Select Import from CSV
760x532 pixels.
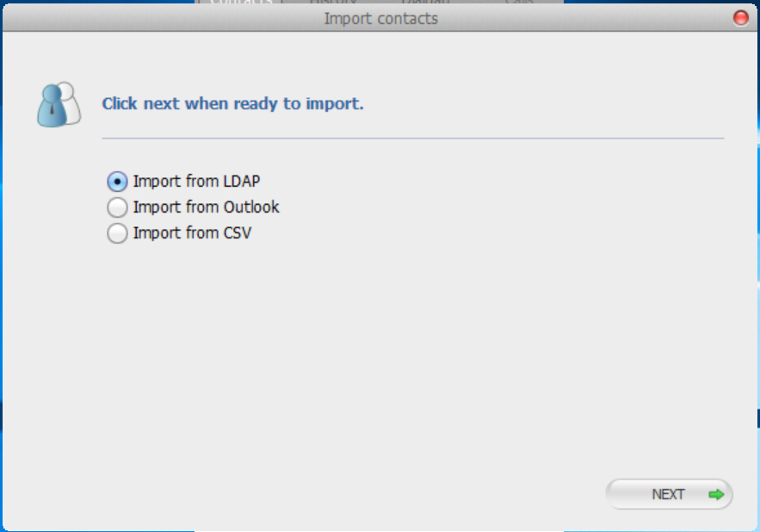tap(116, 233)
